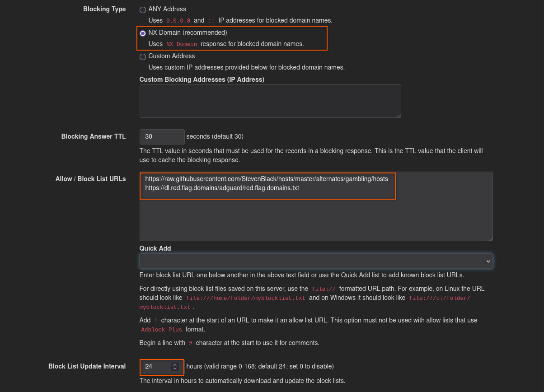544x392 pixels.
Task: Click the ANY Address option label
Action: [x=167, y=9]
